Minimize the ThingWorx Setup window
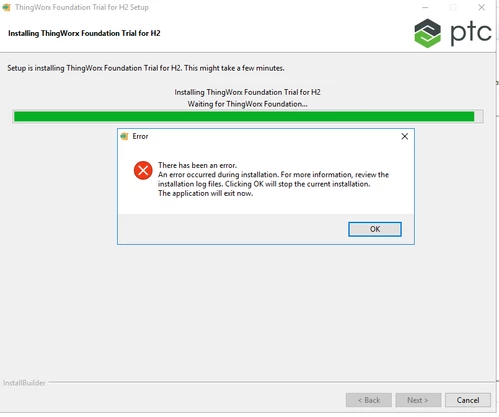Viewport: 499px width, 417px height. click(x=425, y=7)
